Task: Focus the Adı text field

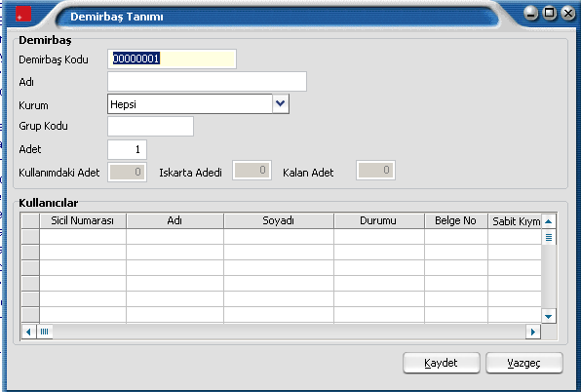Action: coord(207,82)
